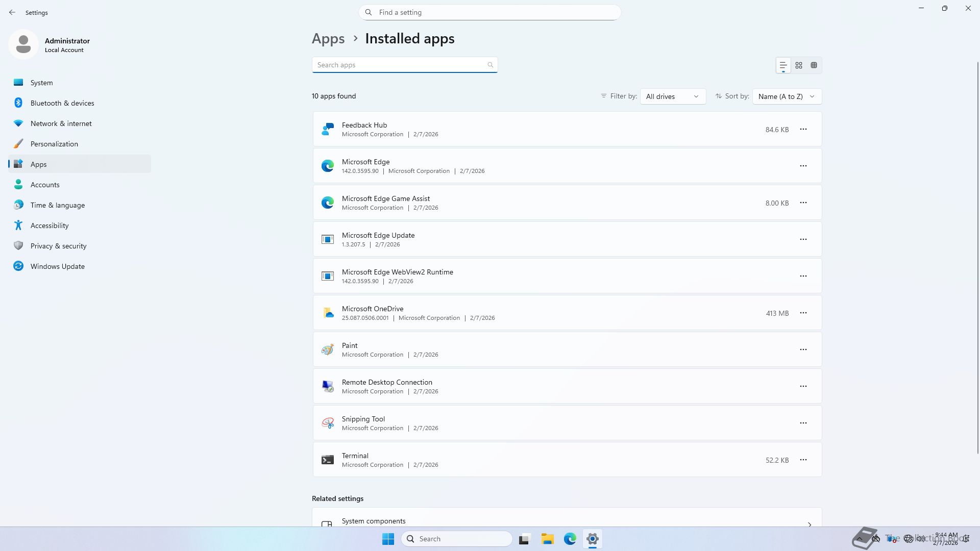Click the Find a setting search box

(490, 12)
